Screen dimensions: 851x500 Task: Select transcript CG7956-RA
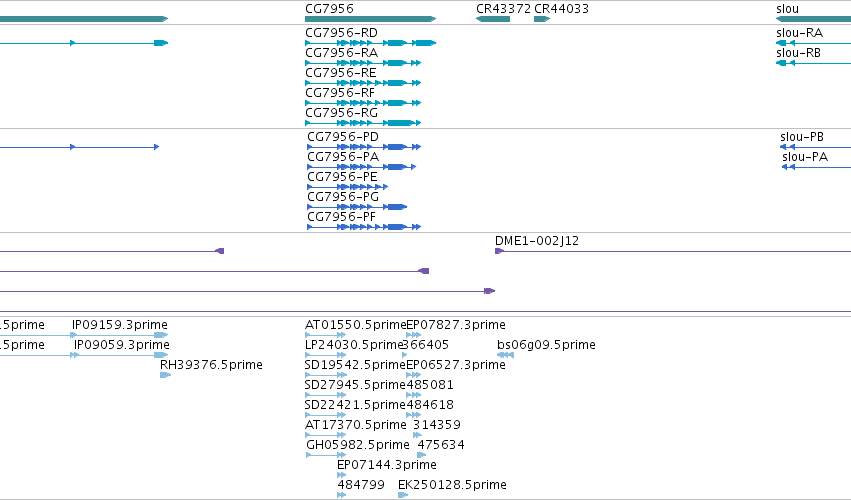coord(363,63)
